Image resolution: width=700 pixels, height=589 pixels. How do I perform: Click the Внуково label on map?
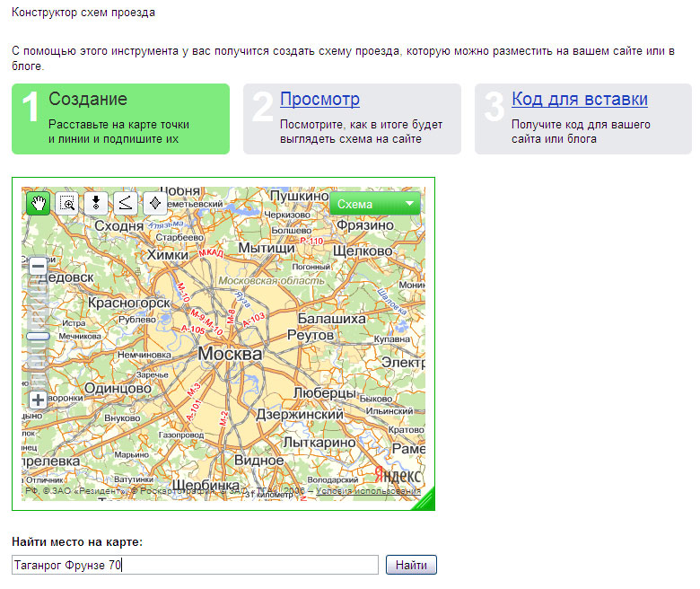tap(122, 418)
